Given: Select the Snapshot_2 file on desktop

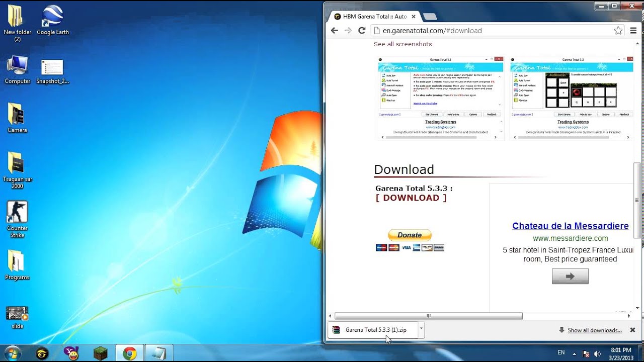Looking at the screenshot, I should 52,71.
